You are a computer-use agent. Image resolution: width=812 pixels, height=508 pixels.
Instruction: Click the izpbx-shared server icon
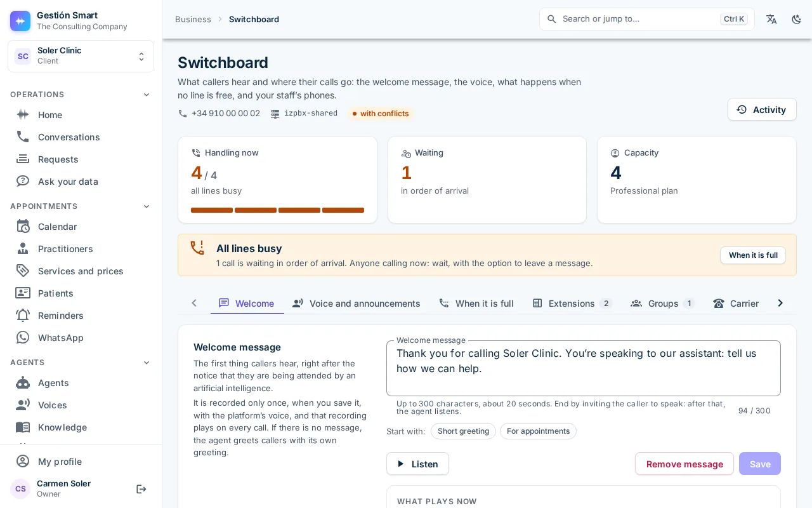275,114
